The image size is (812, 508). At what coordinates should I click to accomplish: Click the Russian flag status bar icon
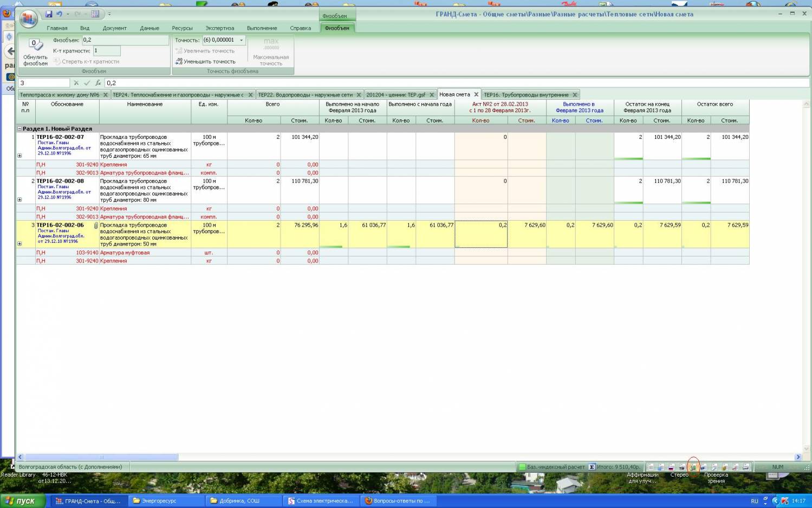point(672,467)
